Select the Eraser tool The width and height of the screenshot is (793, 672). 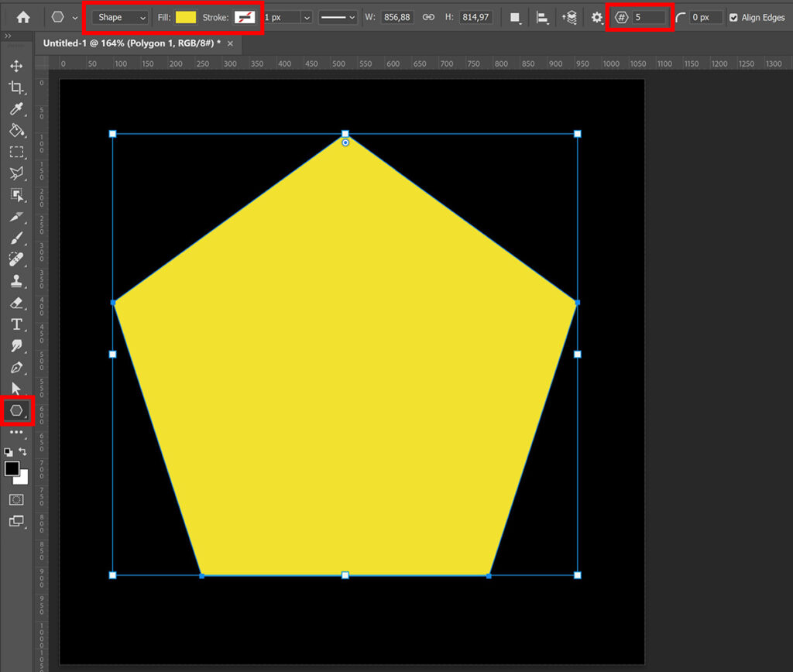[x=16, y=303]
